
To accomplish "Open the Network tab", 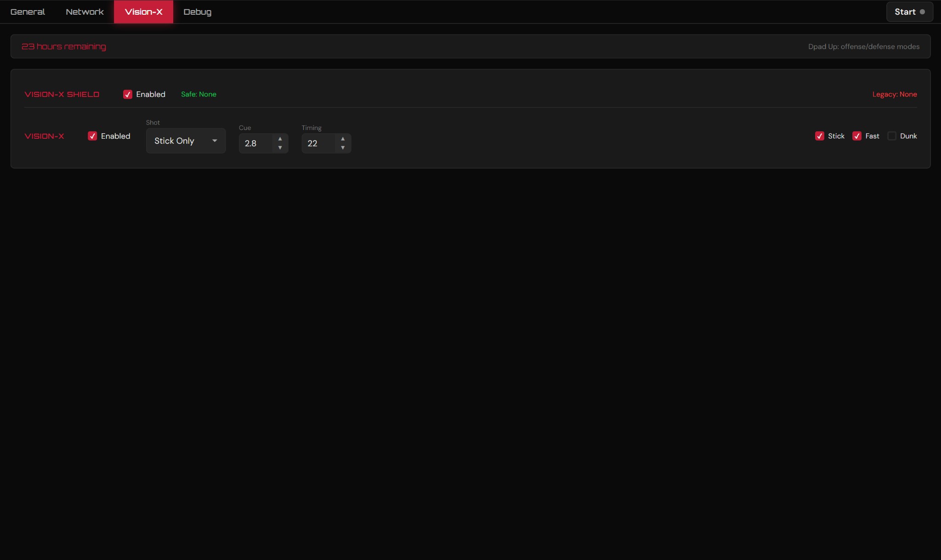I will (x=84, y=11).
